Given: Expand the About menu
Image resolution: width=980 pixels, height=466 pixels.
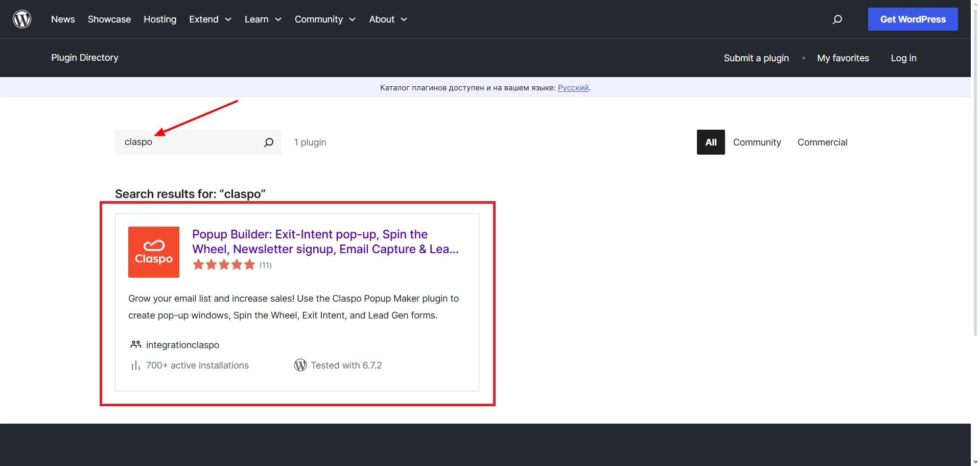Looking at the screenshot, I should coord(388,19).
